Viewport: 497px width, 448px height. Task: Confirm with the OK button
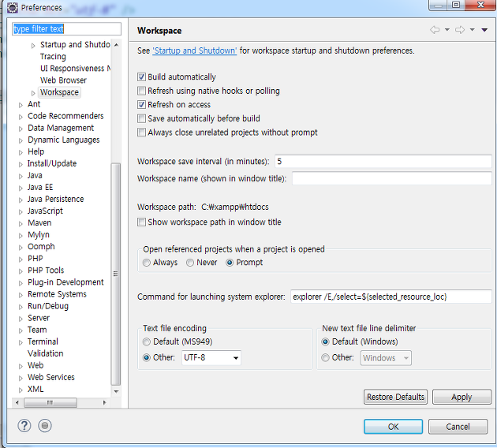tap(393, 427)
